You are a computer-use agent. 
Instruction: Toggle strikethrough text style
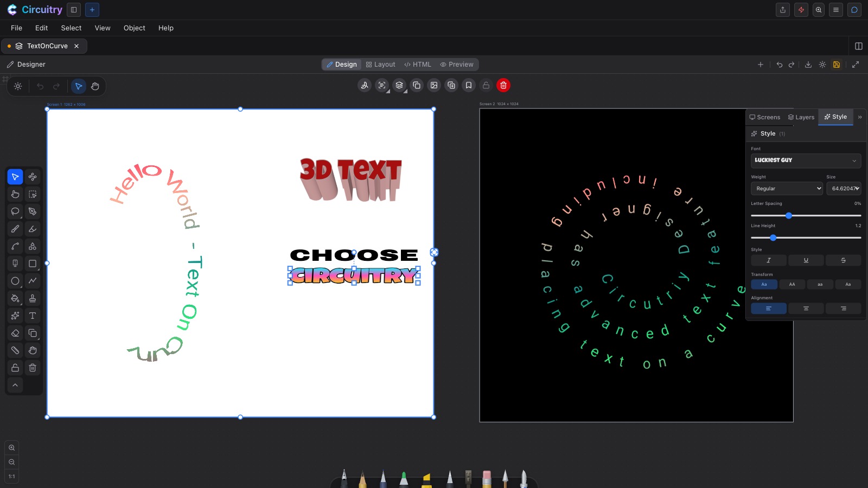click(844, 260)
